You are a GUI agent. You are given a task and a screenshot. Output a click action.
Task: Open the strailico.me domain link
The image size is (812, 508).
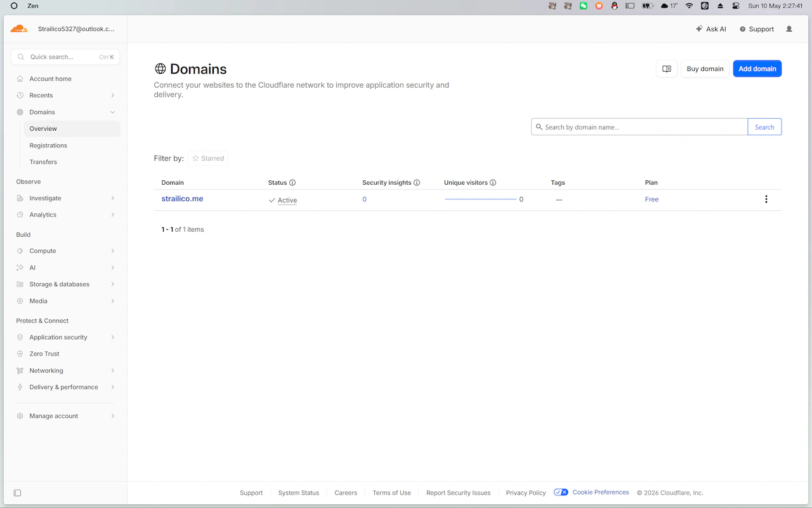pos(182,199)
